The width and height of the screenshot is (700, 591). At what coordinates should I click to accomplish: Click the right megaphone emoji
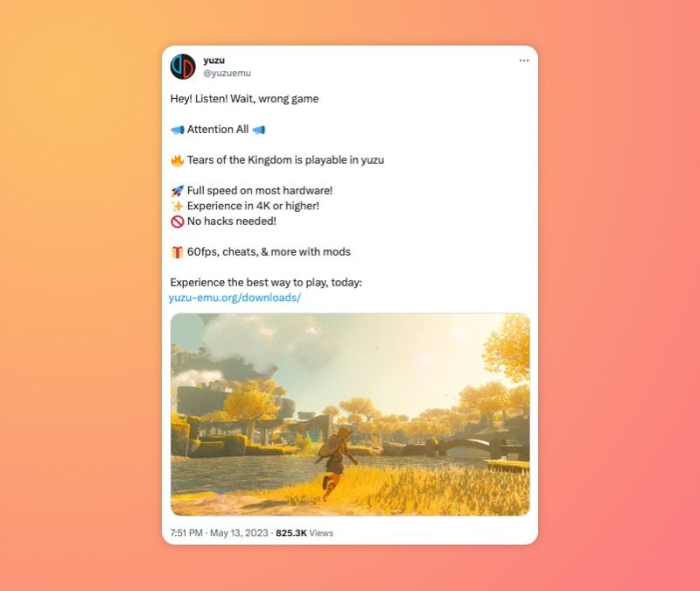point(259,130)
